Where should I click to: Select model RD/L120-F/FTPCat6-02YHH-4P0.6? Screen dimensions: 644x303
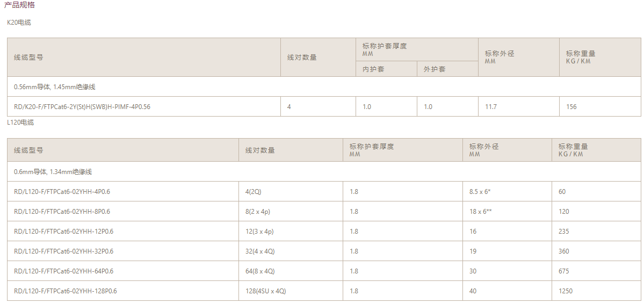[66, 192]
